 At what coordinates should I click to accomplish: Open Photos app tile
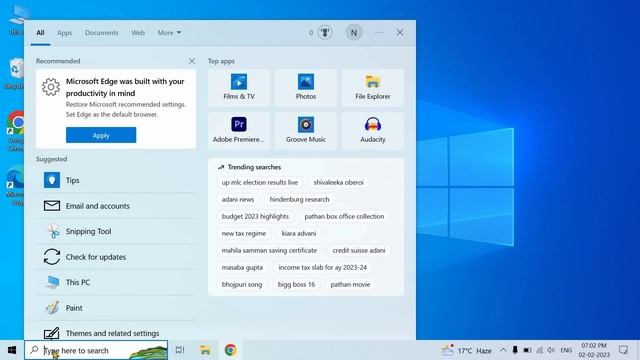[x=306, y=88]
